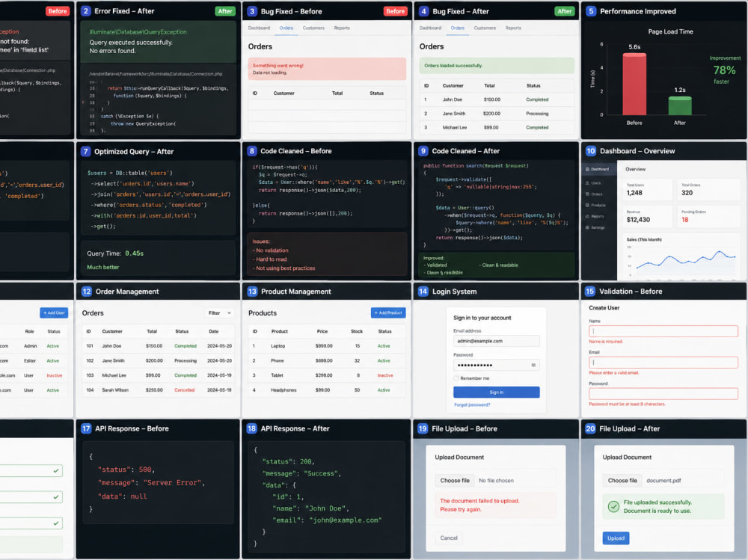Image resolution: width=748 pixels, height=560 pixels.
Task: Click the Processing status for order 102
Action: coord(186,361)
